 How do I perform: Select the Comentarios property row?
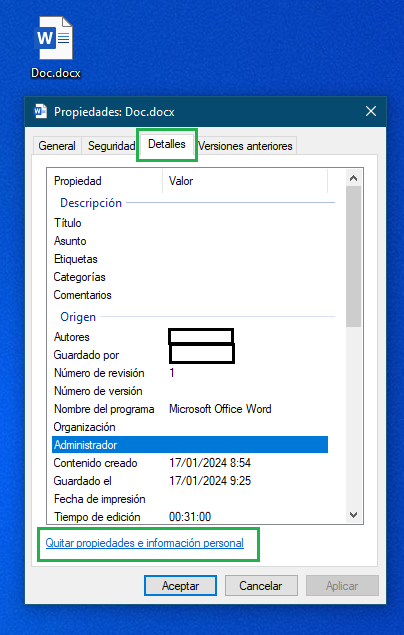click(x=190, y=295)
